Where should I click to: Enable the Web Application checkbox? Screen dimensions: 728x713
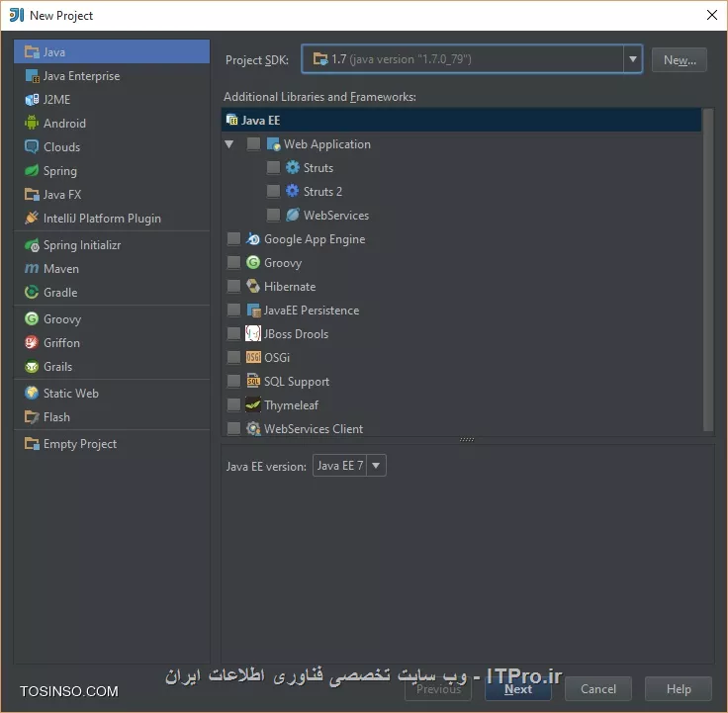[253, 144]
